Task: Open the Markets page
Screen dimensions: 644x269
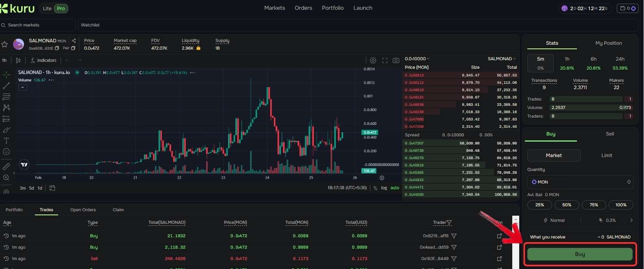Action: [274, 8]
